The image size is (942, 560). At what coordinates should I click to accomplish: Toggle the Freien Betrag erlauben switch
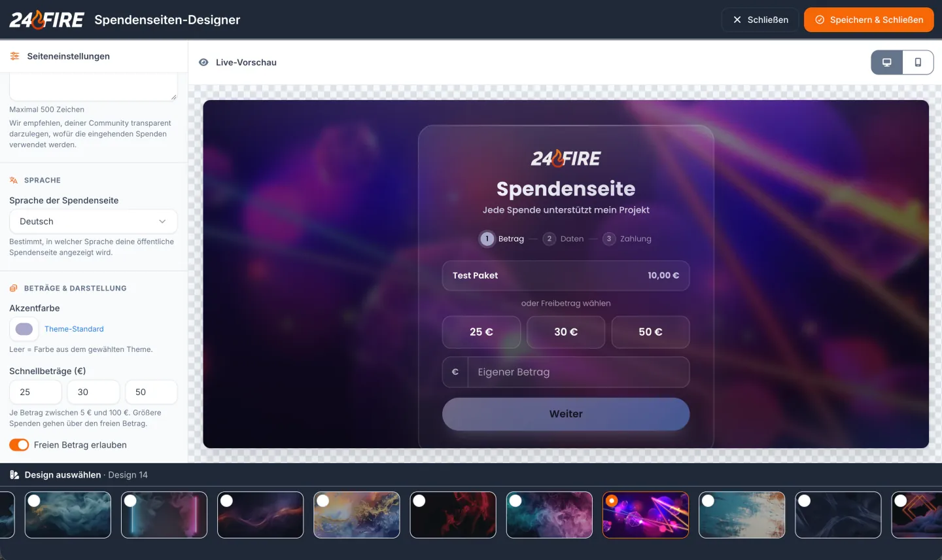[19, 445]
